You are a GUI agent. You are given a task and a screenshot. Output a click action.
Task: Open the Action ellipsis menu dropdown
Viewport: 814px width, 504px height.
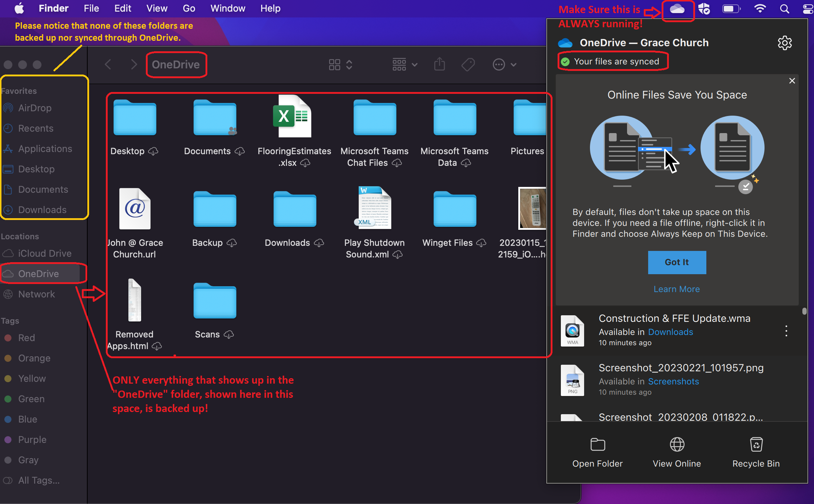coord(504,65)
